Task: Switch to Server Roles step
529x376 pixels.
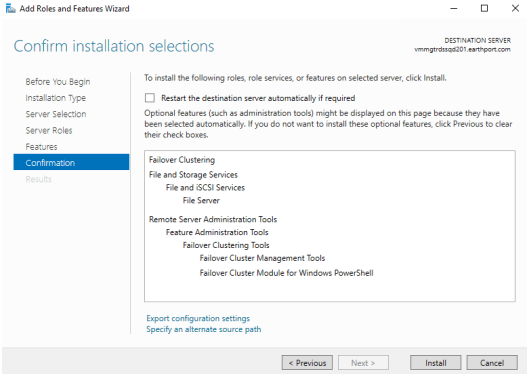Action: click(x=49, y=130)
